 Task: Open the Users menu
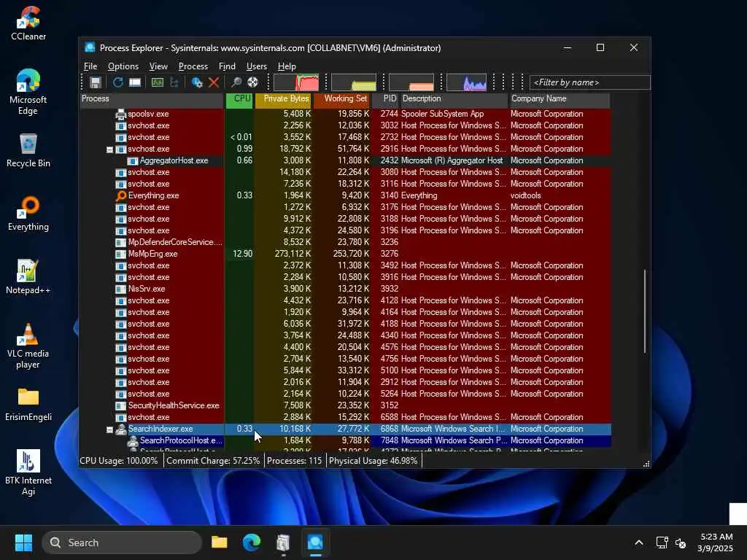point(256,66)
